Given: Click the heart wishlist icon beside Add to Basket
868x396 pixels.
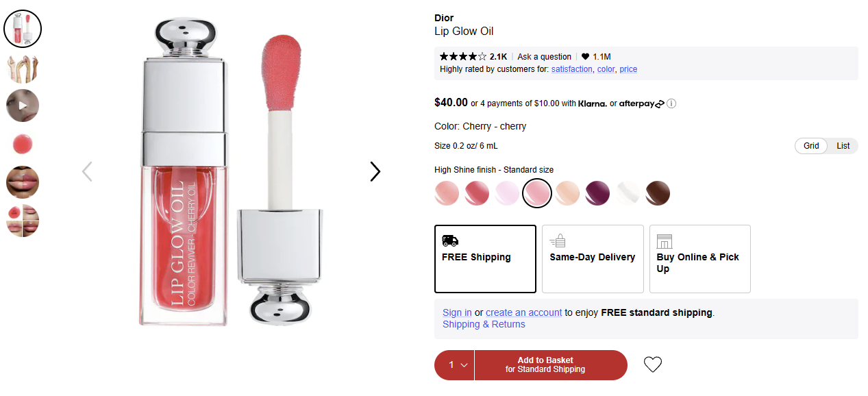Looking at the screenshot, I should pyautogui.click(x=653, y=364).
